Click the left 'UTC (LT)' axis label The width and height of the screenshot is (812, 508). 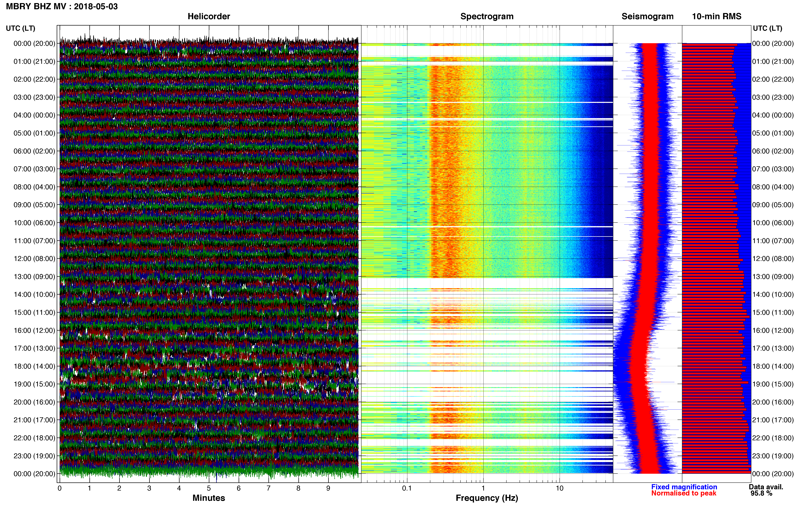21,28
